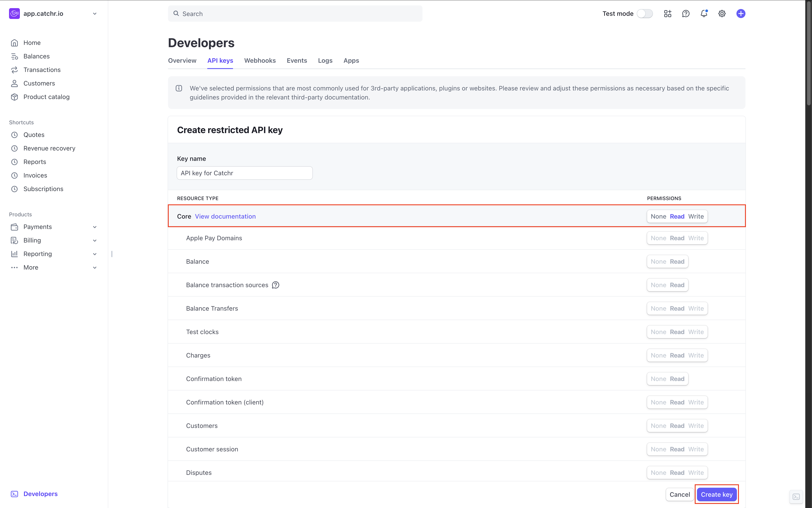Click the Reports shortcut clock icon
The width and height of the screenshot is (812, 508).
[14, 162]
